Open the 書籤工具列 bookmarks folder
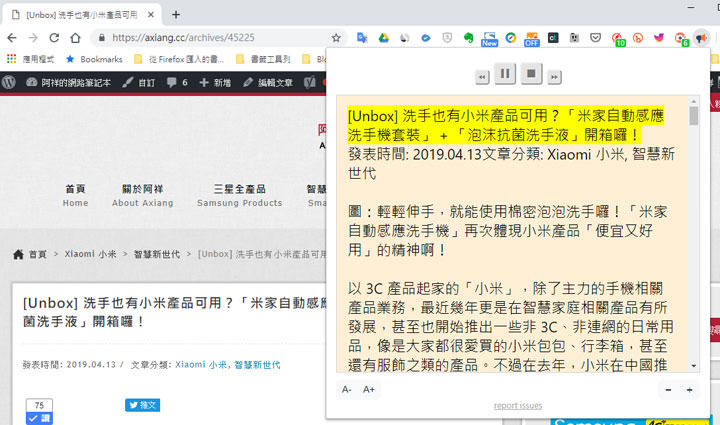Viewport: 720px width, 425px height. (x=264, y=59)
